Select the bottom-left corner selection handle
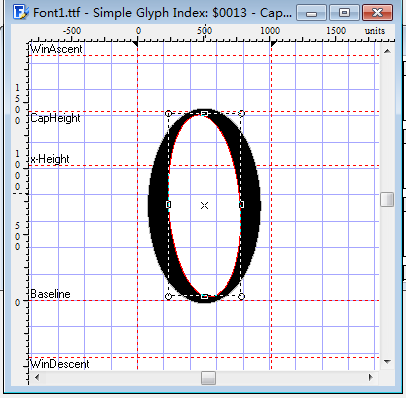 pyautogui.click(x=168, y=296)
